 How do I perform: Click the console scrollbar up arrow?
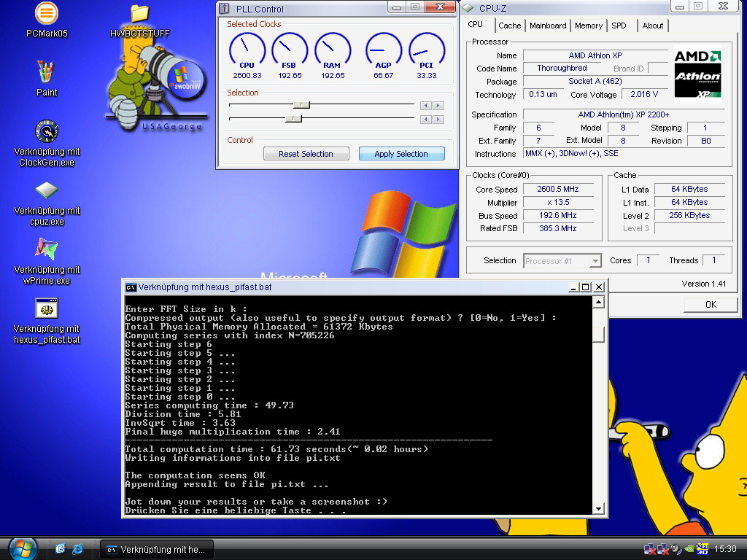coord(598,302)
